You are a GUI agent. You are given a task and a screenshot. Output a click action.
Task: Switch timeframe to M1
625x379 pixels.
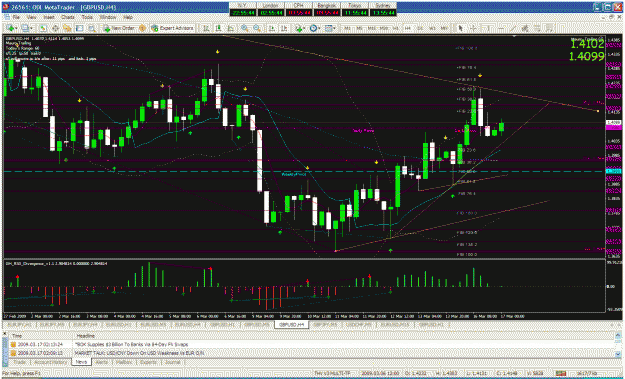click(348, 28)
